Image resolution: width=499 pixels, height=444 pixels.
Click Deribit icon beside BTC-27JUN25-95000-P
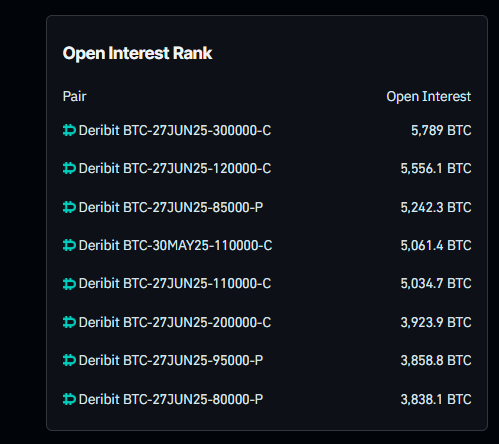pyautogui.click(x=69, y=360)
